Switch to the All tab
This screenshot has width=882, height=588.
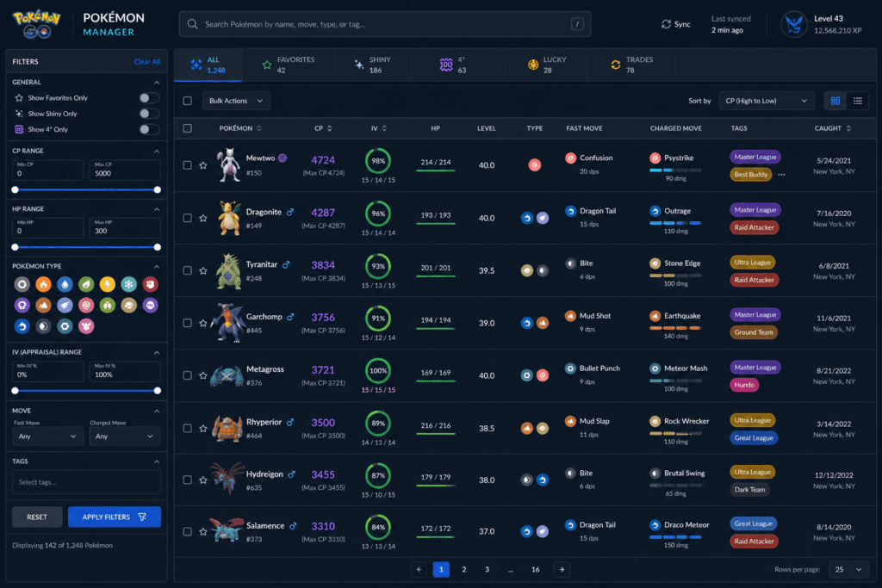pyautogui.click(x=208, y=65)
